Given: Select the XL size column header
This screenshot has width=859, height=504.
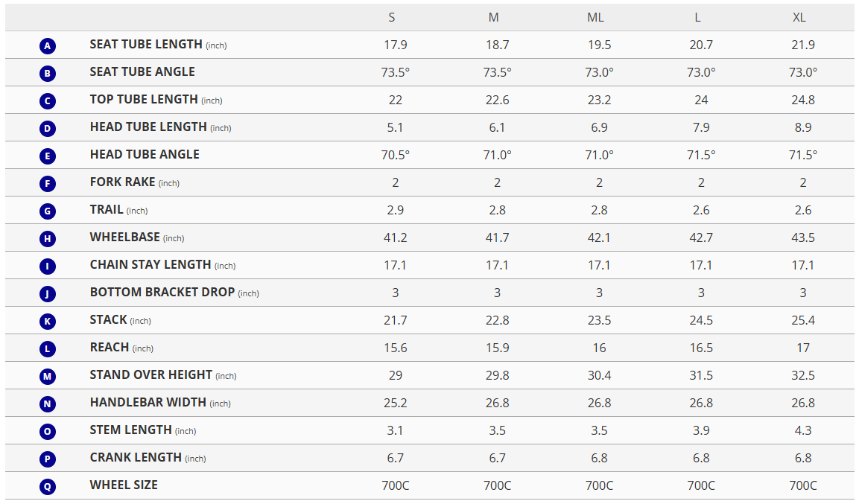Looking at the screenshot, I should click(799, 17).
